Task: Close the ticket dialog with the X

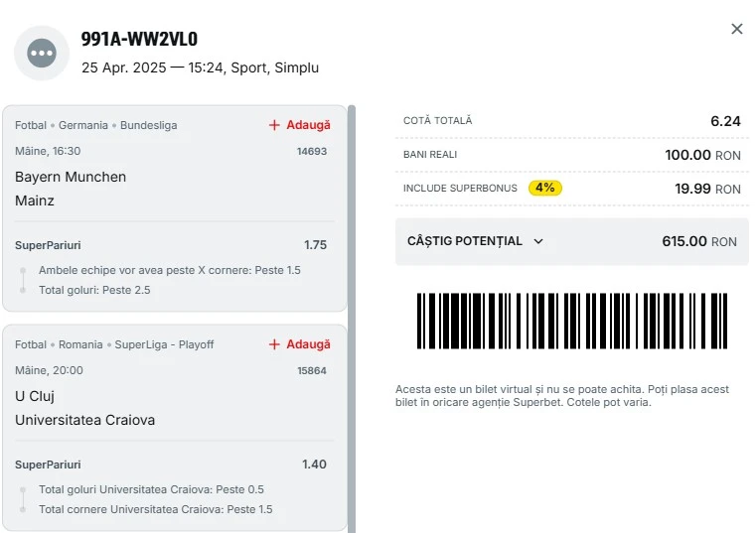Action: click(x=736, y=29)
